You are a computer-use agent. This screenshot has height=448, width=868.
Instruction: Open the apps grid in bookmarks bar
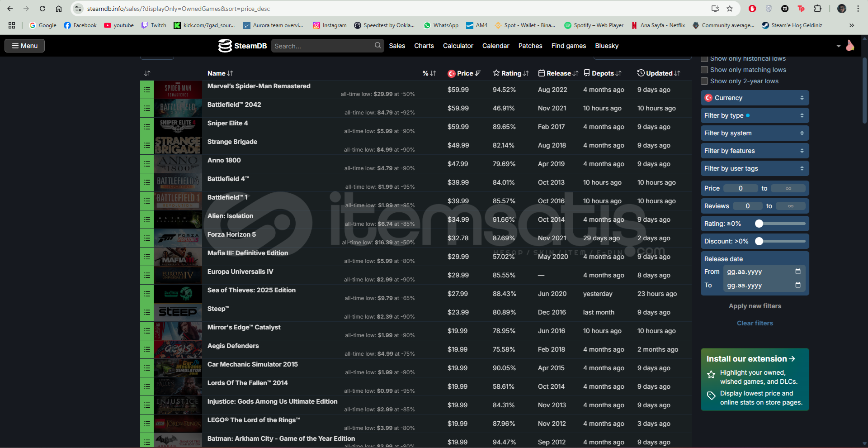click(x=12, y=25)
